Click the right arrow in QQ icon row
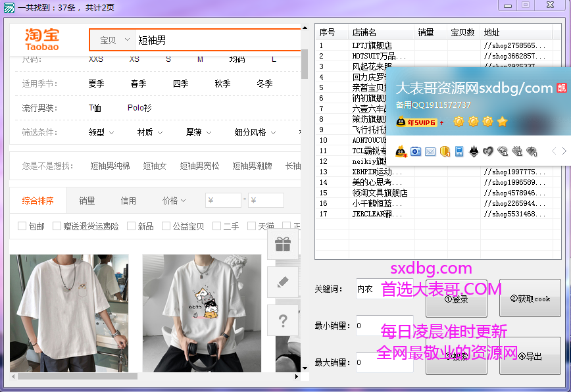The image size is (571, 392). coord(564,151)
